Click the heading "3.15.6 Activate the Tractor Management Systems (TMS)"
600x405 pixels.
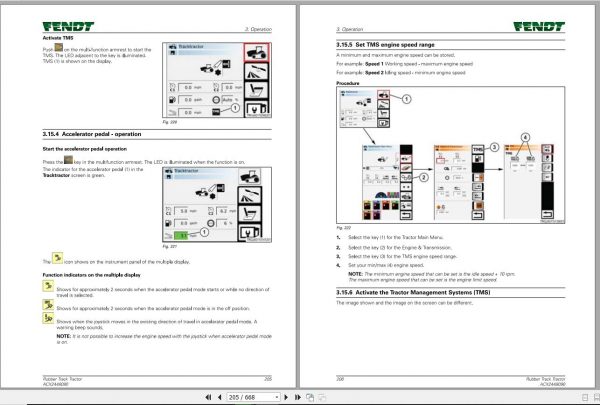pyautogui.click(x=413, y=292)
